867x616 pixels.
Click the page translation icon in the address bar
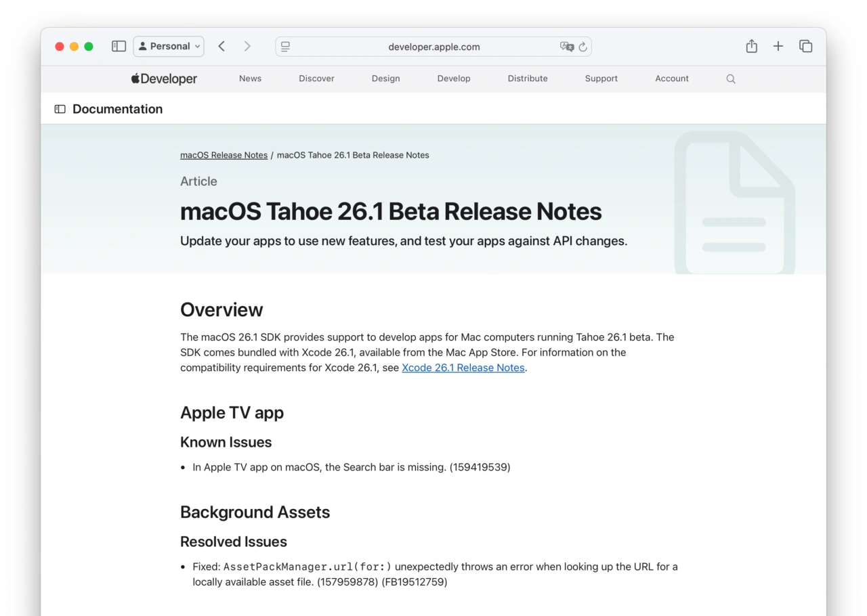click(566, 47)
